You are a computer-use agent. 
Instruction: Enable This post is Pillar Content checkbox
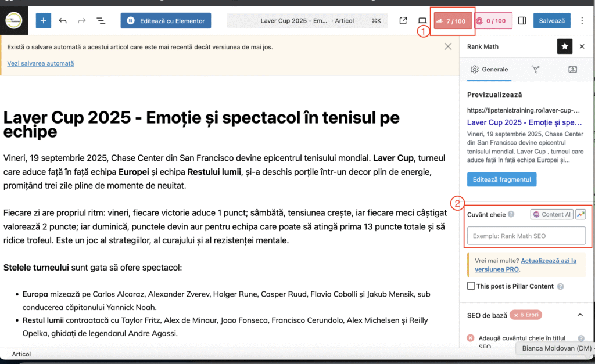click(471, 286)
